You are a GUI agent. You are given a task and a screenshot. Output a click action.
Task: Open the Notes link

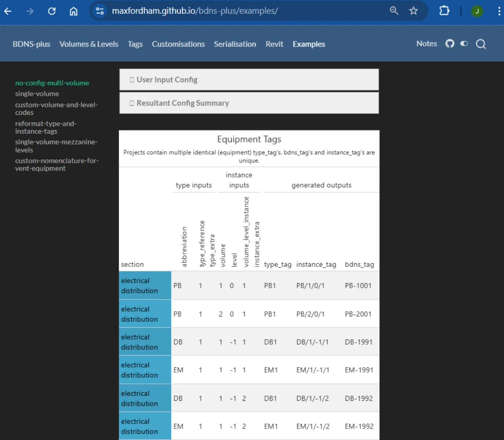coord(426,44)
